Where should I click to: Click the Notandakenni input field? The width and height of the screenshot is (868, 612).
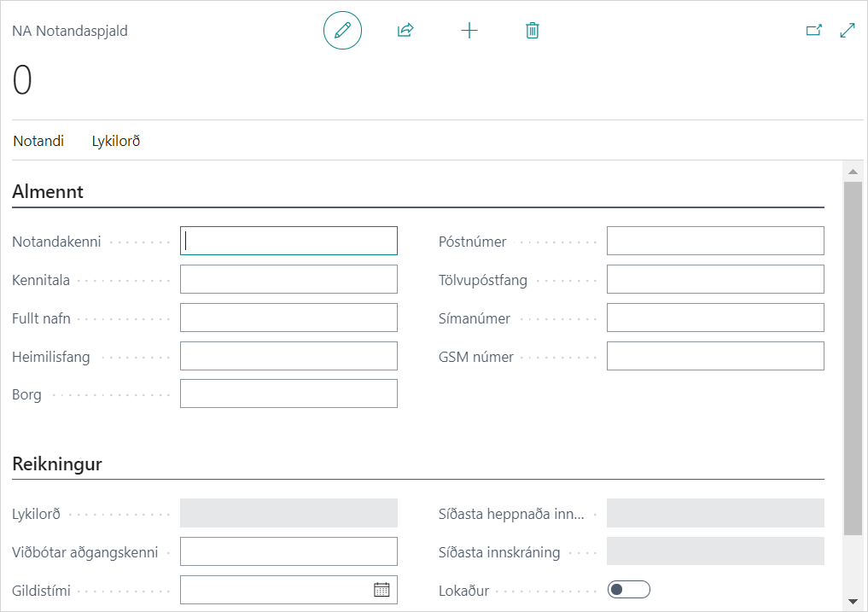(x=288, y=241)
